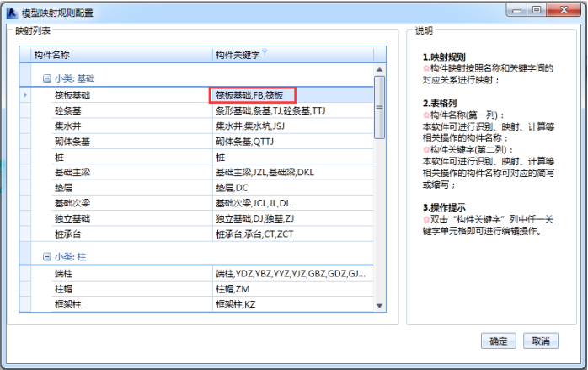Click the 取消 button
The width and height of the screenshot is (588, 370).
tap(541, 341)
